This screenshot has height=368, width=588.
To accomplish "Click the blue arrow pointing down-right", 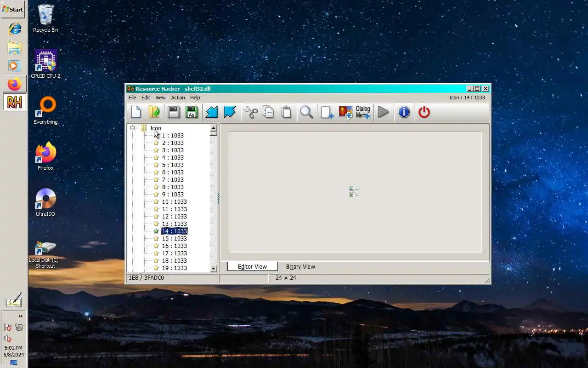I will pyautogui.click(x=229, y=112).
